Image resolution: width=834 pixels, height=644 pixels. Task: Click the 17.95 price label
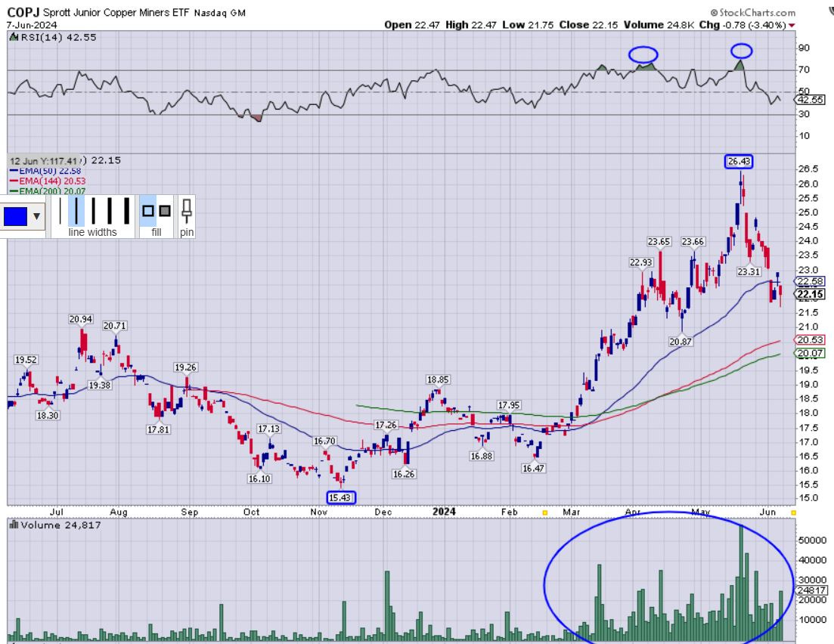(x=508, y=405)
